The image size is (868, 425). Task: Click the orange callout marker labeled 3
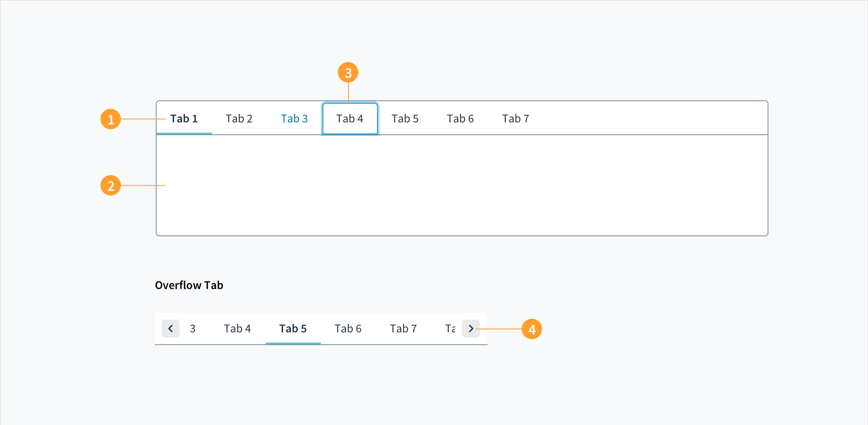pyautogui.click(x=348, y=73)
